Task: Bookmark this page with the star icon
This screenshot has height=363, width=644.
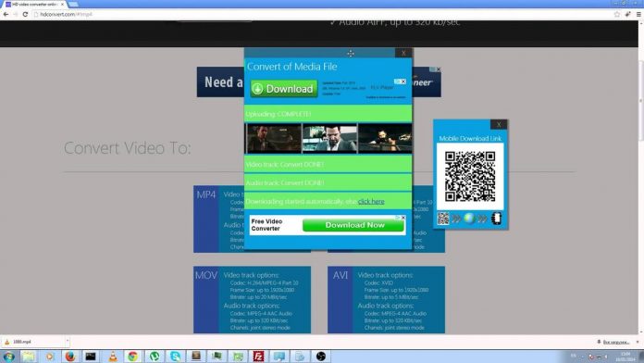Action: point(617,14)
